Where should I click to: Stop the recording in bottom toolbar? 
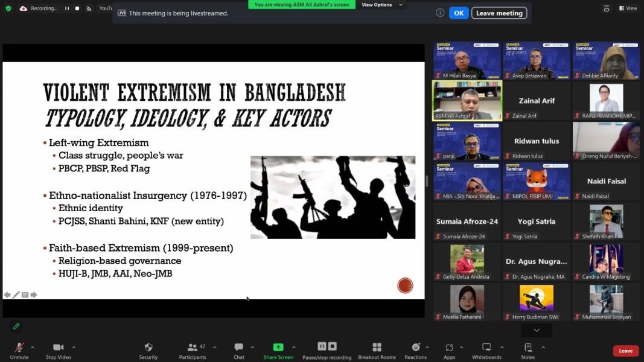pyautogui.click(x=333, y=346)
